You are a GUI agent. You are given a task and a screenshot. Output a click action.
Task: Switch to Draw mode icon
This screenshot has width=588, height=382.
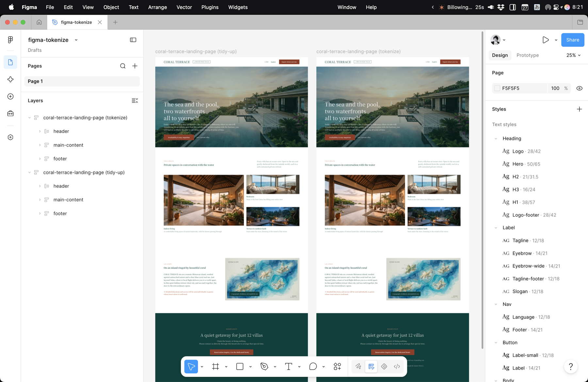(x=358, y=367)
